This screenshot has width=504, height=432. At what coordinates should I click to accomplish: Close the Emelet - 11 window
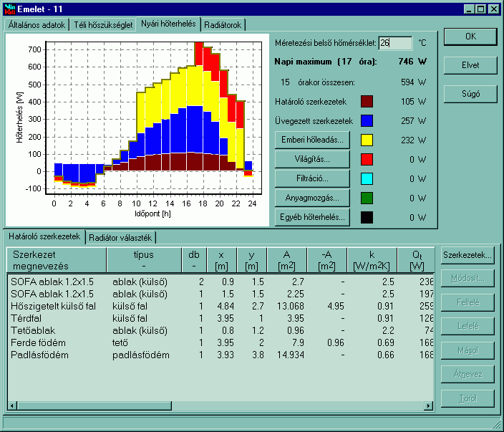(x=493, y=9)
